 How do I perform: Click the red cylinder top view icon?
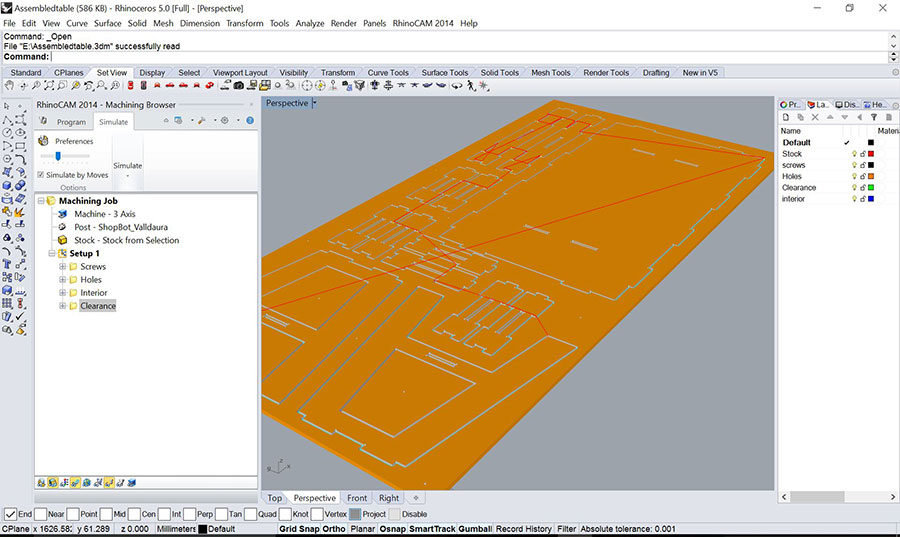130,85
